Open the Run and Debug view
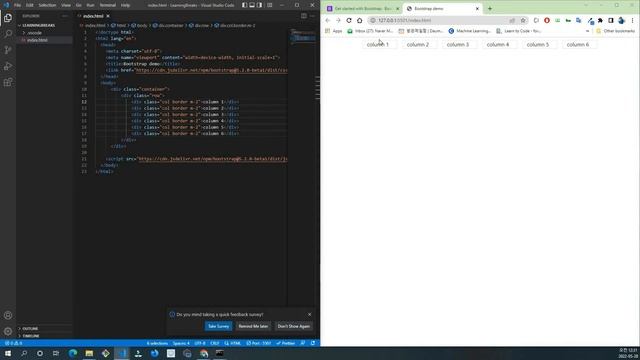The height and width of the screenshot is (360, 640). (x=8, y=66)
